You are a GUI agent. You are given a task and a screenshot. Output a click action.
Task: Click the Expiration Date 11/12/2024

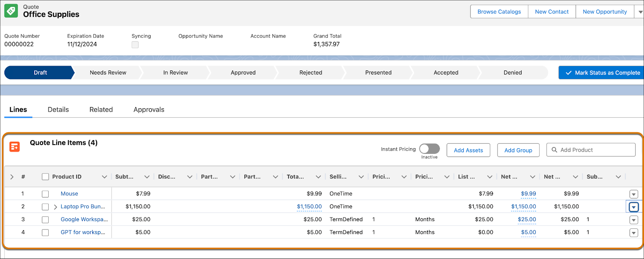pos(82,44)
